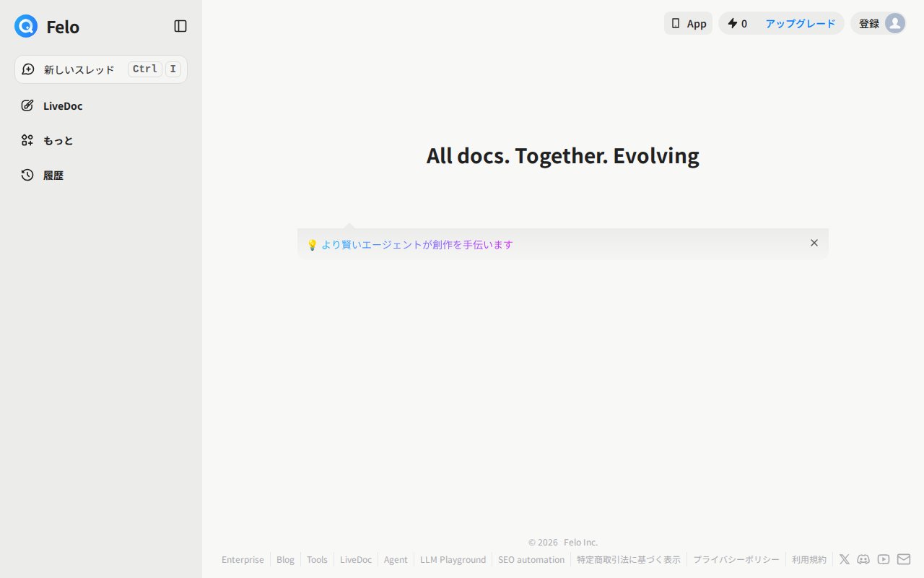Click the email envelope icon in footer
Screen dimensions: 924x578
click(904, 559)
